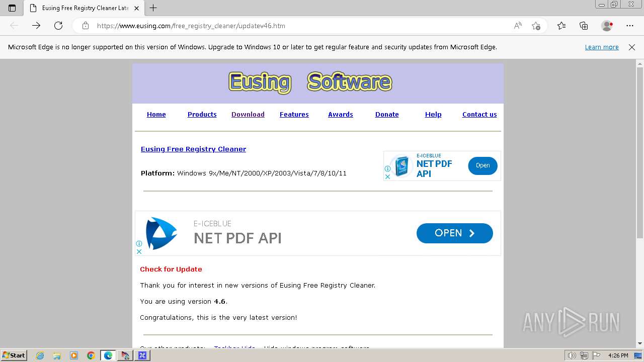
Task: Click the address bar URL
Action: point(191,26)
